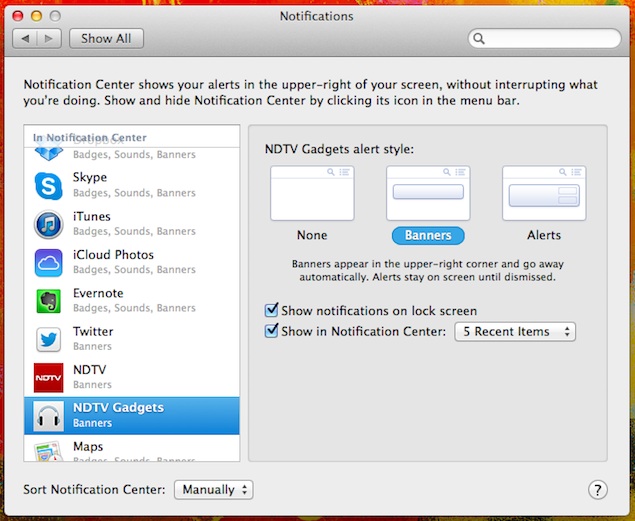
Task: Close the Notifications window
Action: coord(18,16)
